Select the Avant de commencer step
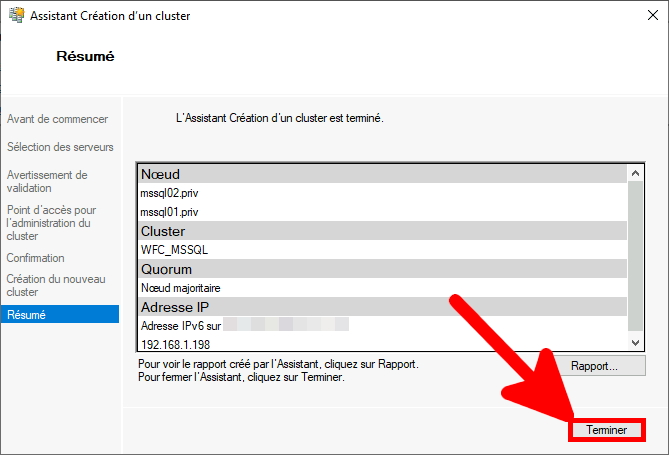This screenshot has height=455, width=669. pos(57,119)
